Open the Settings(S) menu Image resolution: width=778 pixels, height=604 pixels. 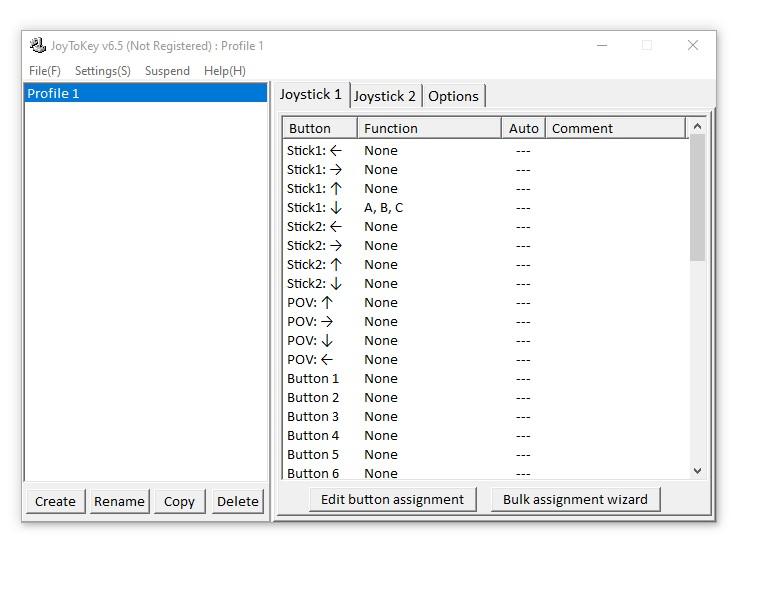point(103,71)
